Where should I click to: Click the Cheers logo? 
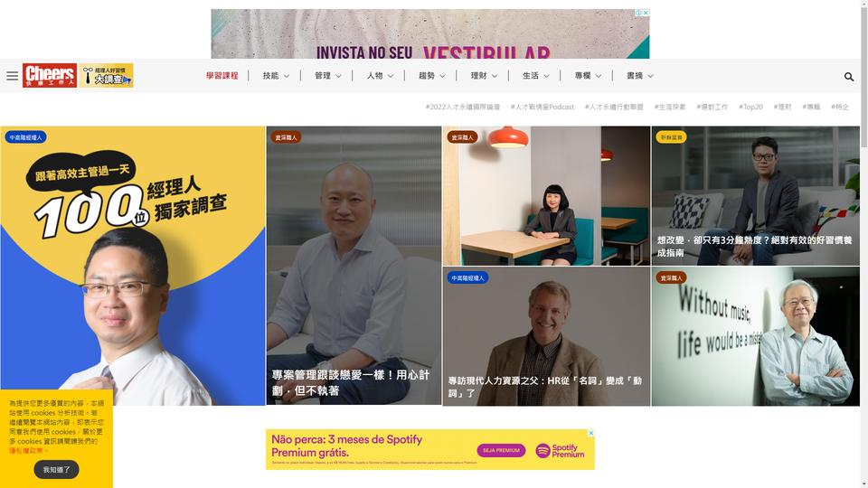49,75
